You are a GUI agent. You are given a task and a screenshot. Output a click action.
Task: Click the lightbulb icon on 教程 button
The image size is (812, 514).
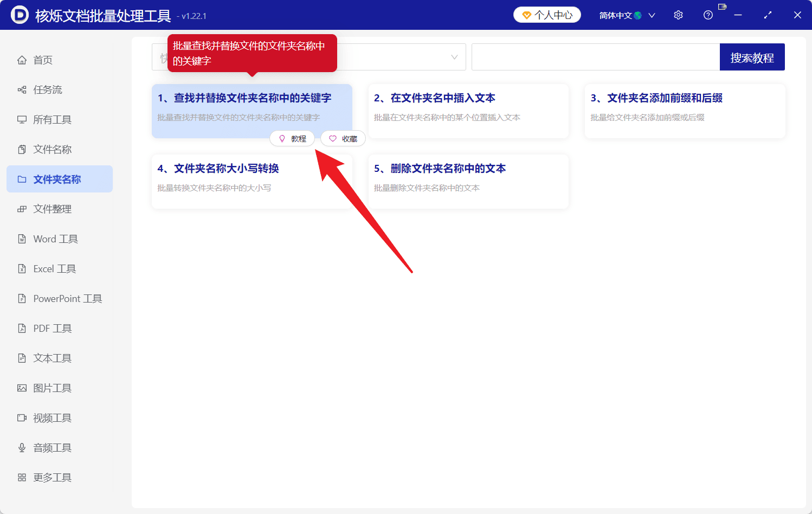pos(282,139)
